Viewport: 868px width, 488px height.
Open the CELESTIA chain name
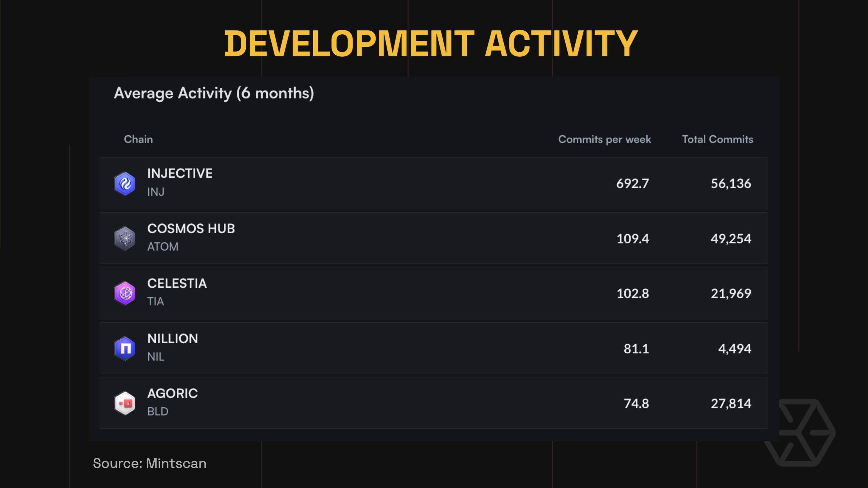click(177, 284)
